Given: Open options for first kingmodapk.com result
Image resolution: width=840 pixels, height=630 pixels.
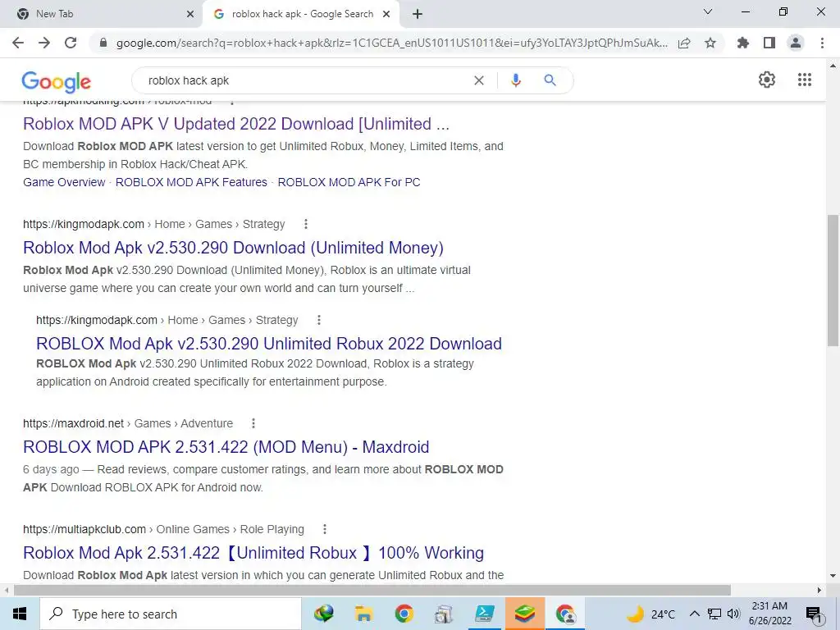Looking at the screenshot, I should [x=306, y=224].
